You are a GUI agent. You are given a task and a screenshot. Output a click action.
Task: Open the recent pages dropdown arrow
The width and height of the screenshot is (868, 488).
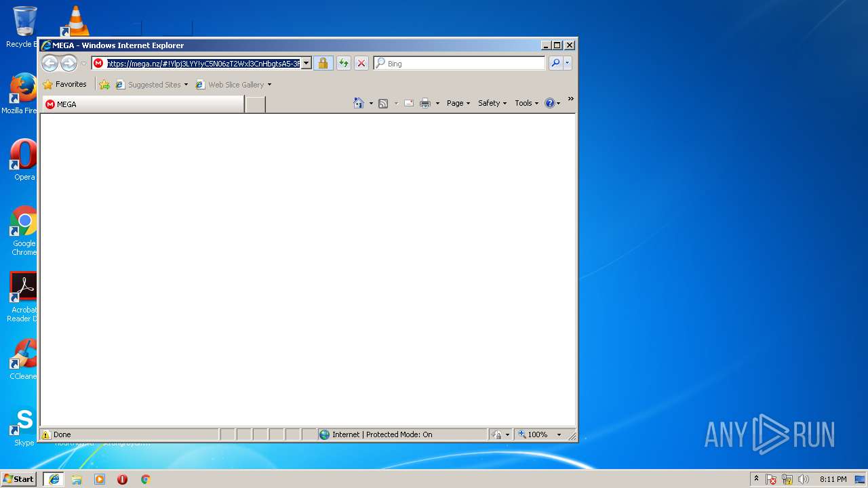(x=83, y=64)
